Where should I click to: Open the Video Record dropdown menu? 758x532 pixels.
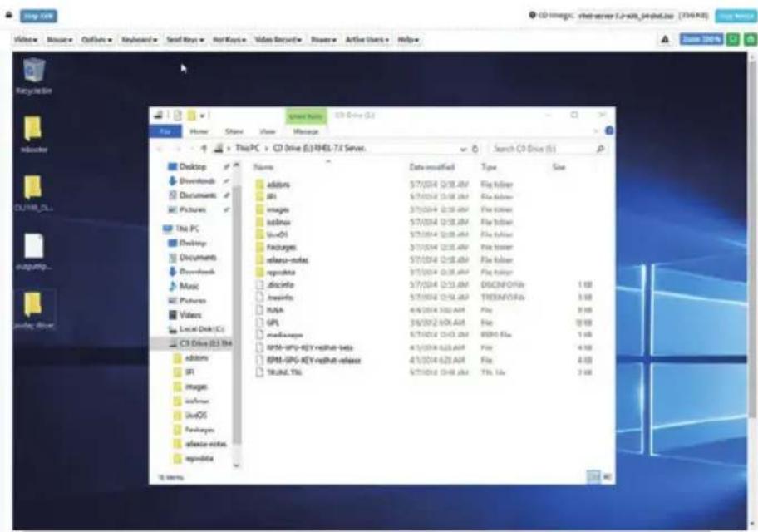(x=278, y=40)
